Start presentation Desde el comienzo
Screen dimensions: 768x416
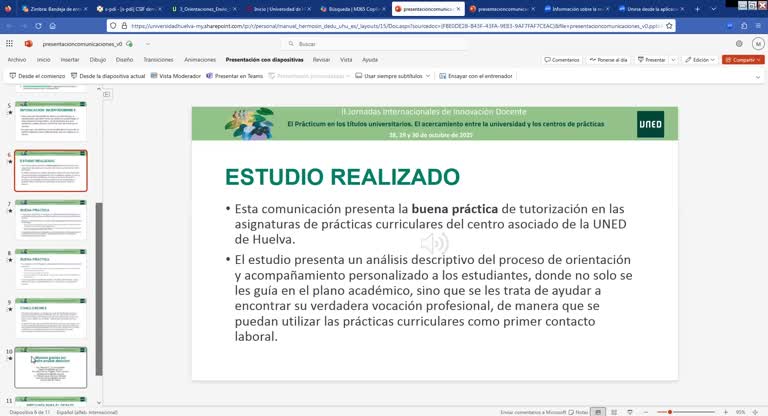[x=37, y=76]
